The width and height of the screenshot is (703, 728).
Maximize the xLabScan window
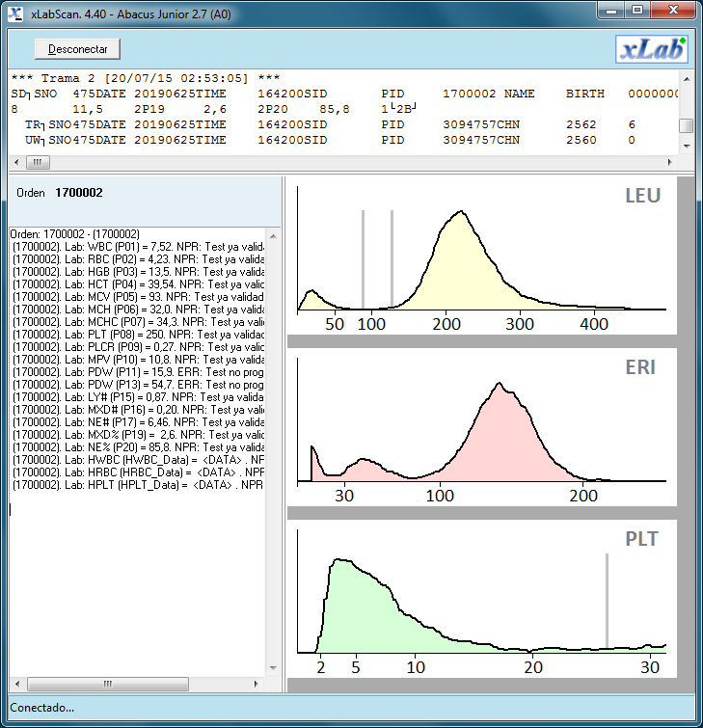637,11
